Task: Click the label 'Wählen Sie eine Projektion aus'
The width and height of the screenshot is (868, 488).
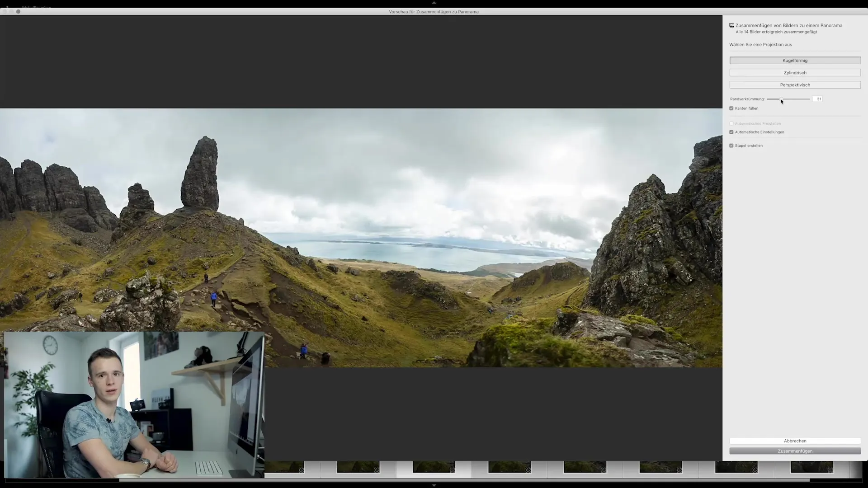Action: (760, 45)
